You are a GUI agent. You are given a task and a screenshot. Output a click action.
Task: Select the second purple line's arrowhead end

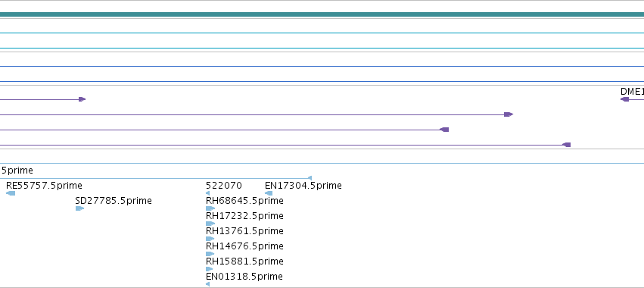pyautogui.click(x=509, y=114)
